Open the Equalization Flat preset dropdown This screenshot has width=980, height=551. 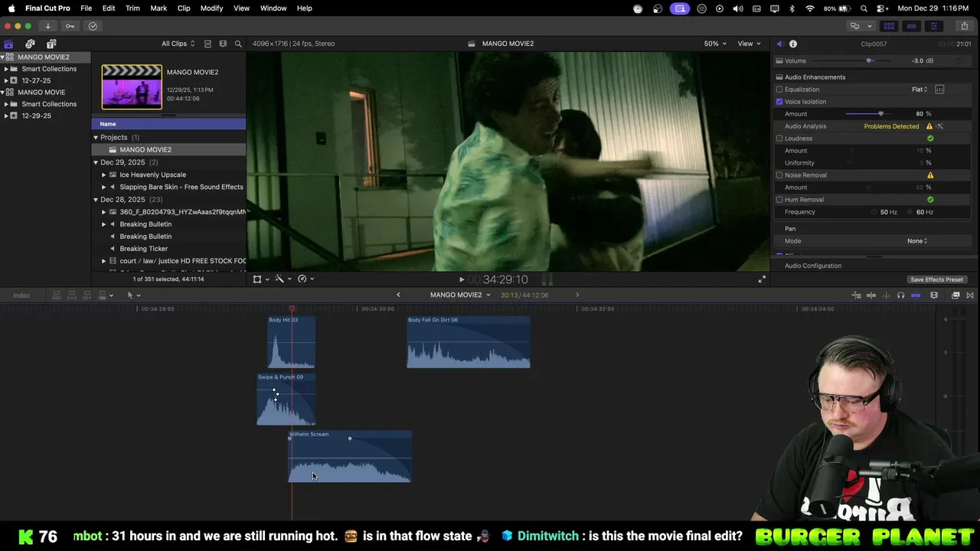tap(920, 90)
